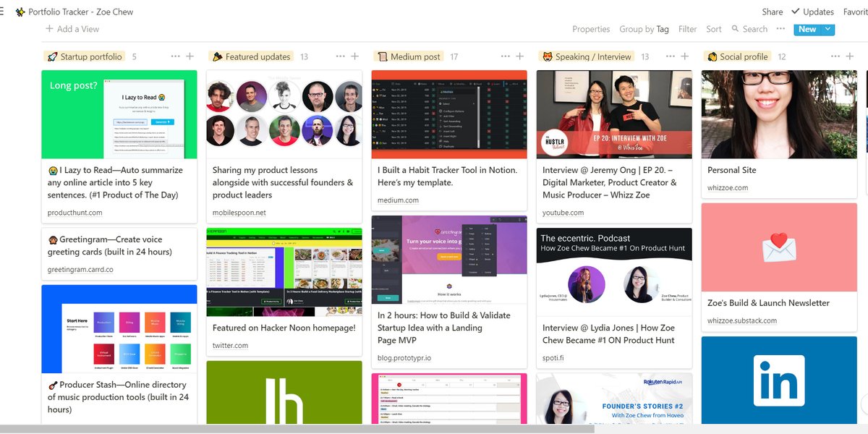Click the Updates checkmark icon
Screen dimensions: 868x434
tap(796, 12)
